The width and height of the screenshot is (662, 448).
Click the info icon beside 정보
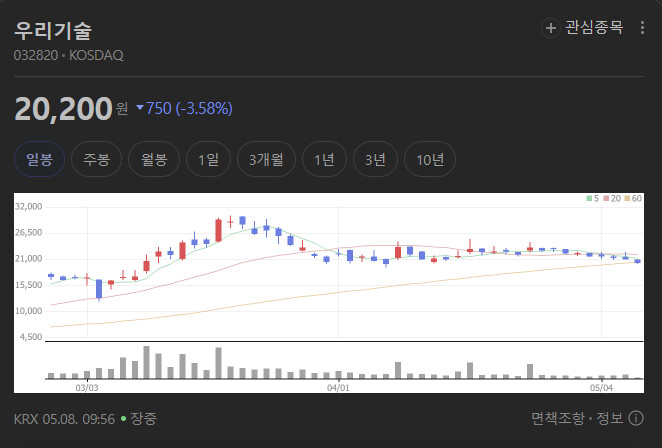pos(636,418)
